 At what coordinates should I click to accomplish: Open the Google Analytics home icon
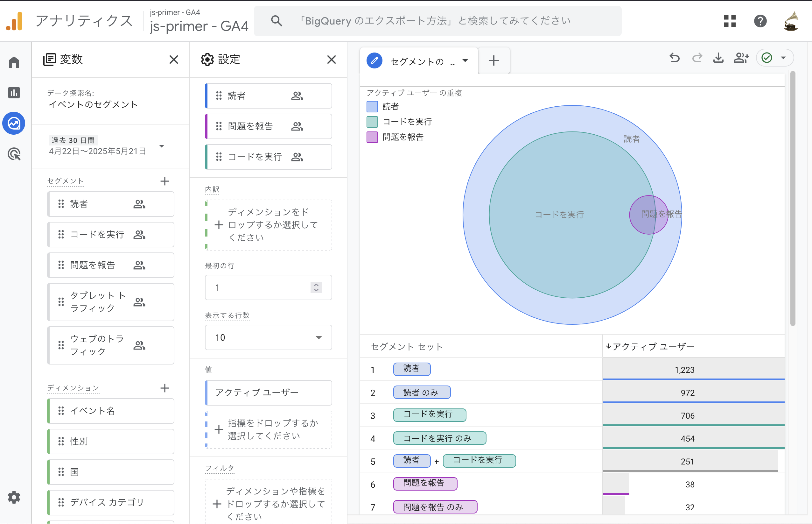click(14, 62)
